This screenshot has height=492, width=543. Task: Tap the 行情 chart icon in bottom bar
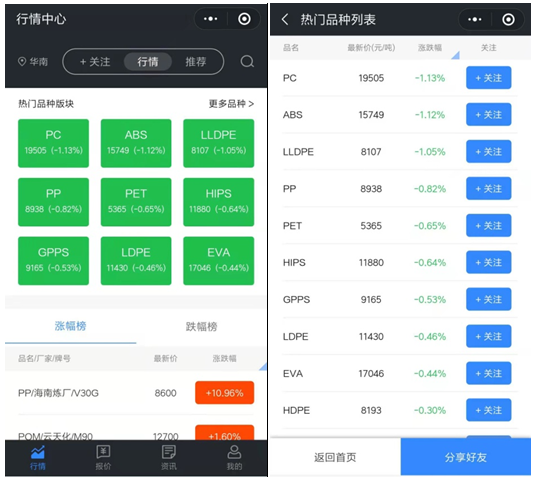pyautogui.click(x=37, y=451)
